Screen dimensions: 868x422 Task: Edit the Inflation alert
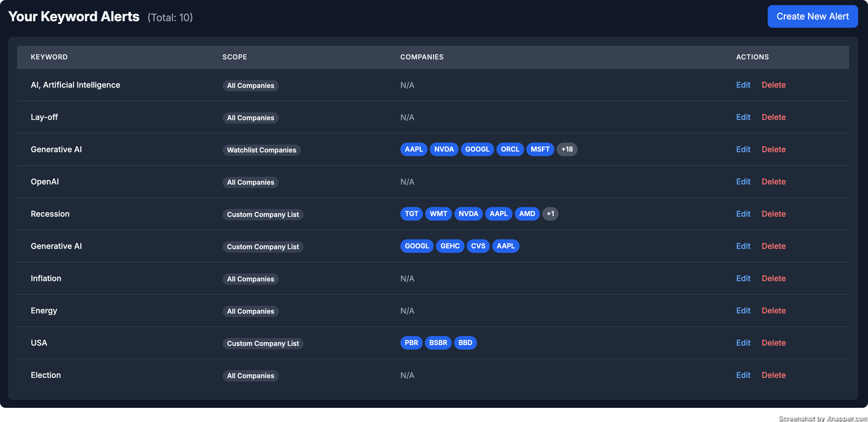click(743, 278)
